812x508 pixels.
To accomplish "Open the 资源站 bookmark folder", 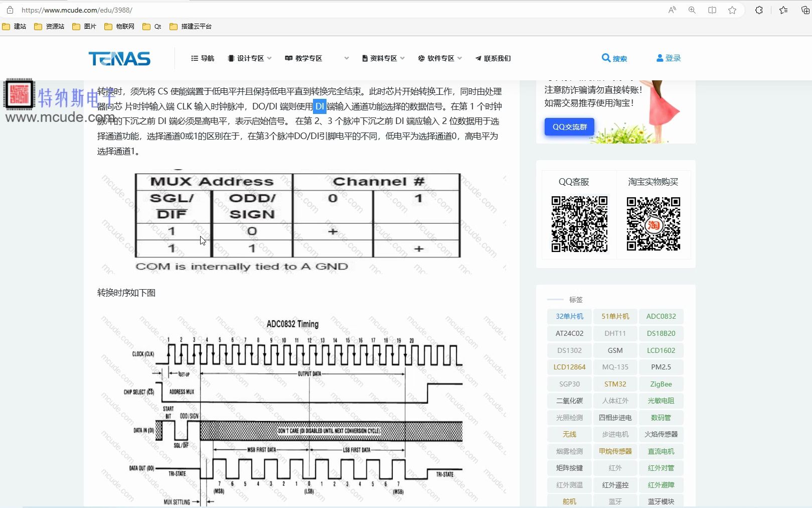I will tap(49, 27).
